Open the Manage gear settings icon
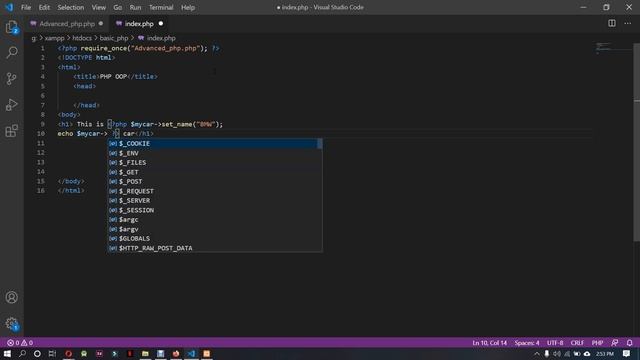This screenshot has height=360, width=640. (x=12, y=324)
